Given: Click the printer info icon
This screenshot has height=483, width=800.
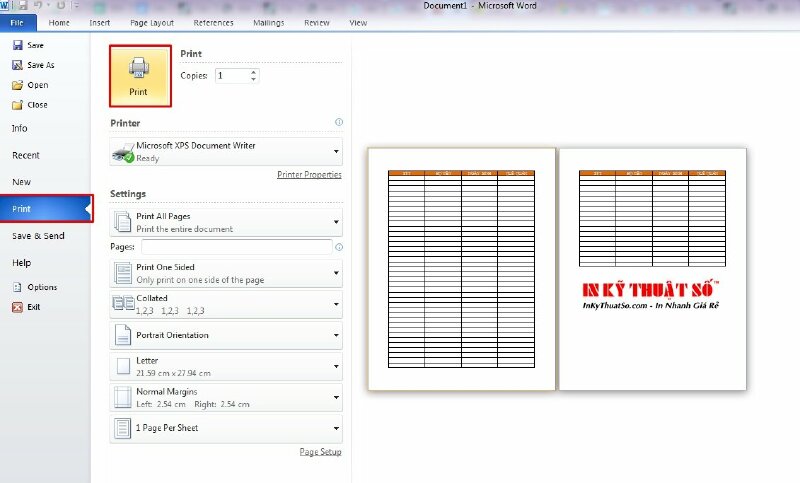Looking at the screenshot, I should tap(339, 123).
